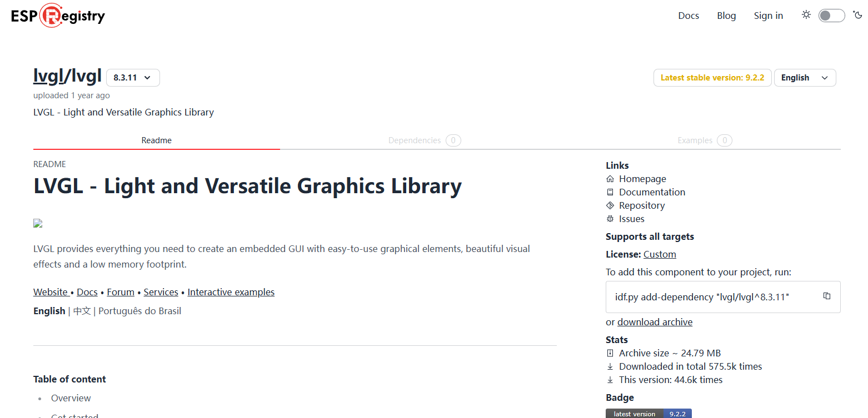Open the Issues link
The image size is (868, 418).
click(x=632, y=219)
